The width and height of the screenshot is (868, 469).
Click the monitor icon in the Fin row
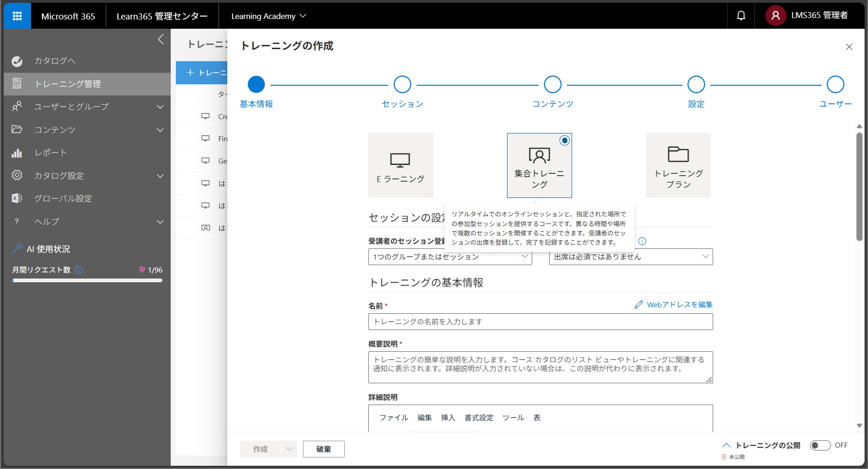coord(206,139)
